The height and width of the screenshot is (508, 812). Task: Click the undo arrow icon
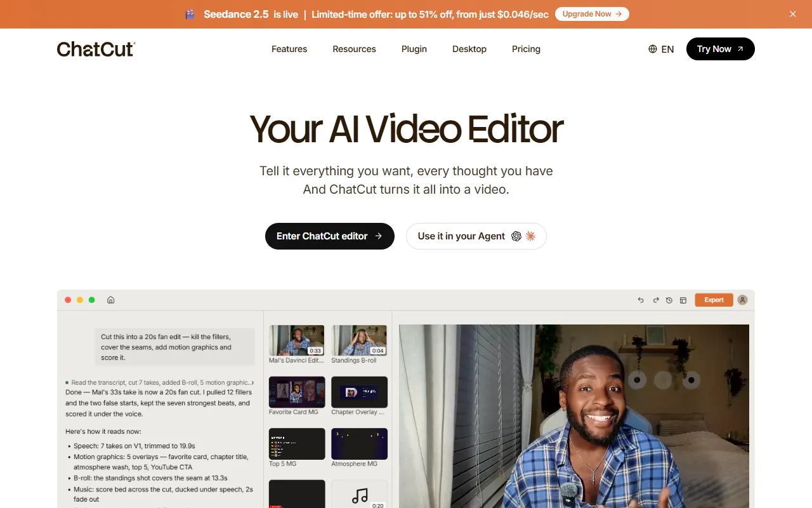click(x=641, y=300)
